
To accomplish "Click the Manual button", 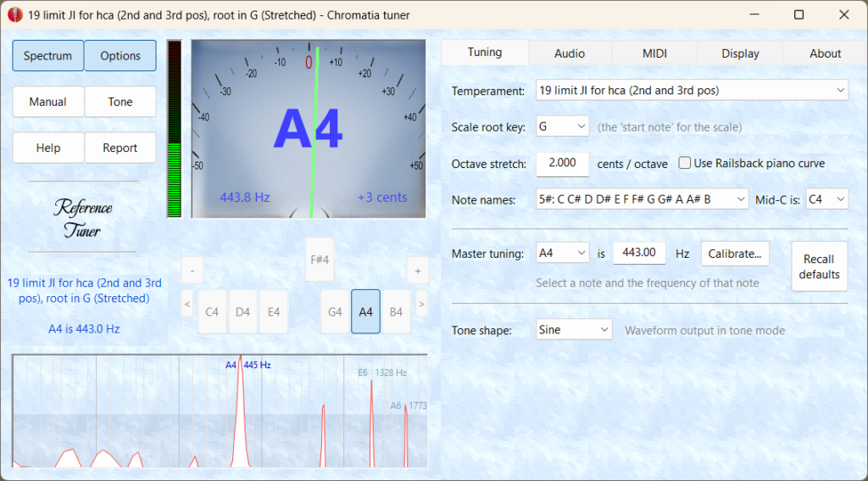I will (x=48, y=102).
